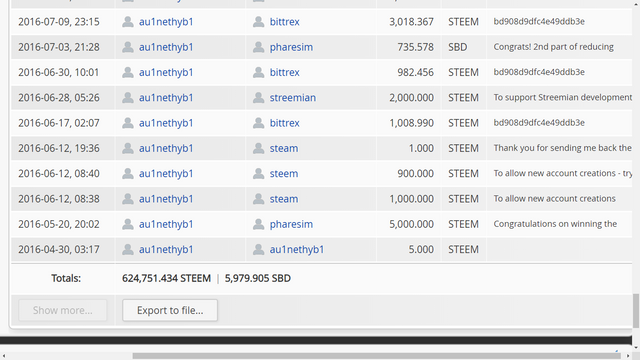The width and height of the screenshot is (640, 360).
Task: Select amount 5,000.000
Action: tap(411, 224)
